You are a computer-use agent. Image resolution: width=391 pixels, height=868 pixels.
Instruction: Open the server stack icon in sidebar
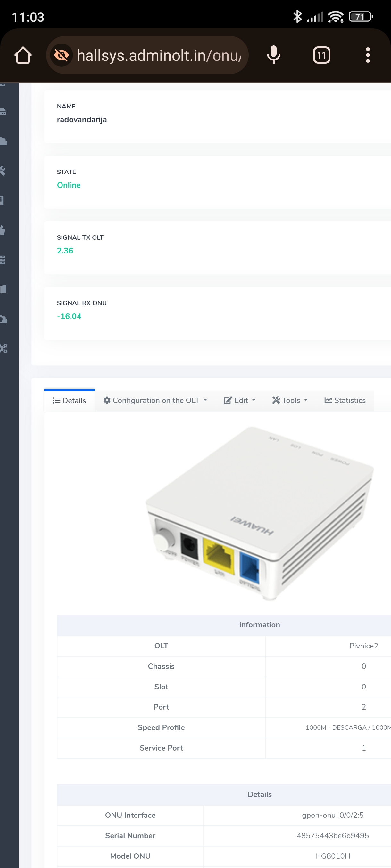(3, 260)
